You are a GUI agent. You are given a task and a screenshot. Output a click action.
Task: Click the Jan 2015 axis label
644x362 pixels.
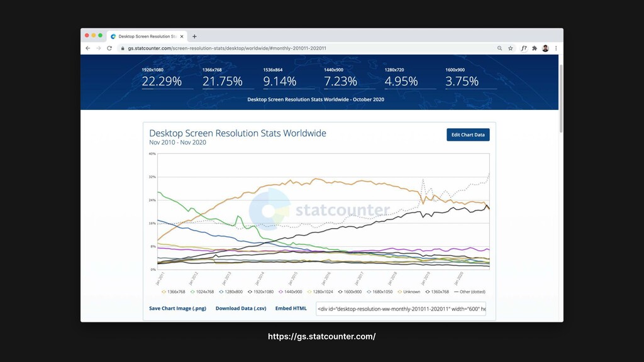tap(293, 278)
